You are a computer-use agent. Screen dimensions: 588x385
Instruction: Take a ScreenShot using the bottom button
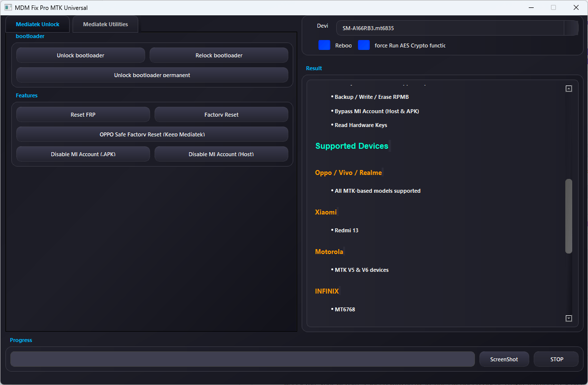pyautogui.click(x=504, y=359)
